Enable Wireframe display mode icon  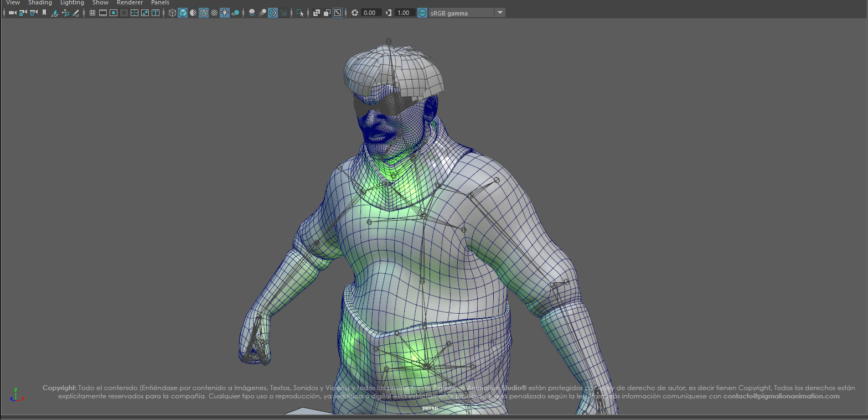pyautogui.click(x=172, y=13)
